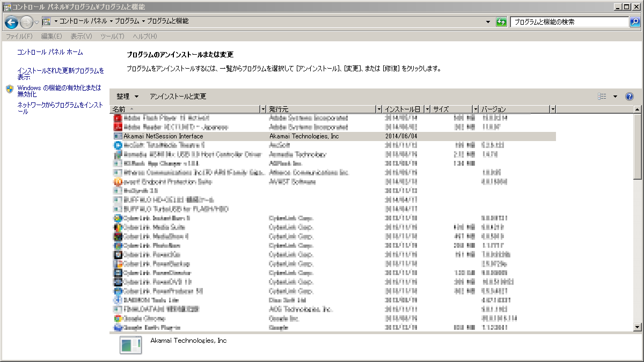
Task: Go to コントロール パネル ホーム
Action: click(50, 52)
